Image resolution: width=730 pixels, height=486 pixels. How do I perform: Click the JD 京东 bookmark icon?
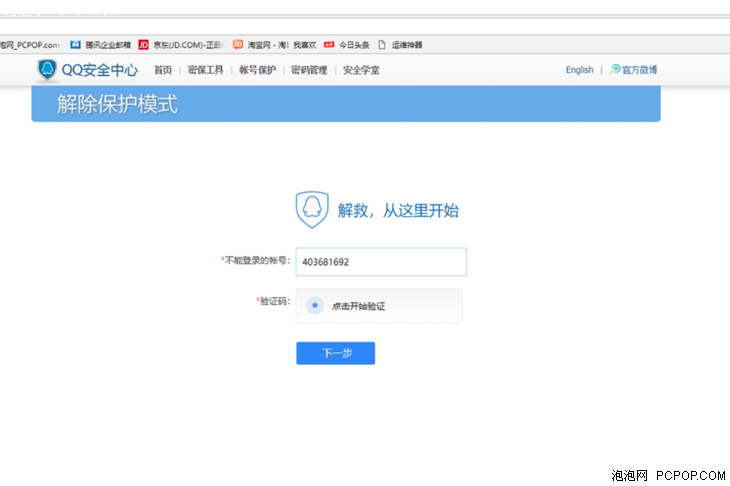(143, 45)
